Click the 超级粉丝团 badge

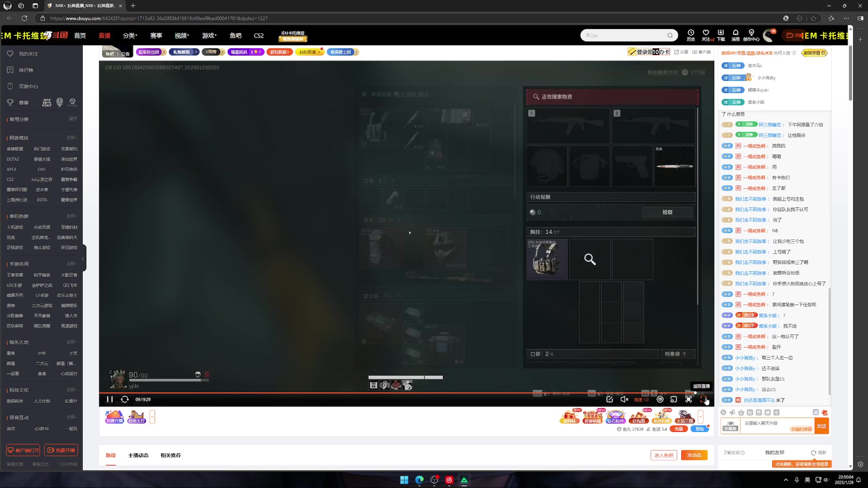[150, 52]
